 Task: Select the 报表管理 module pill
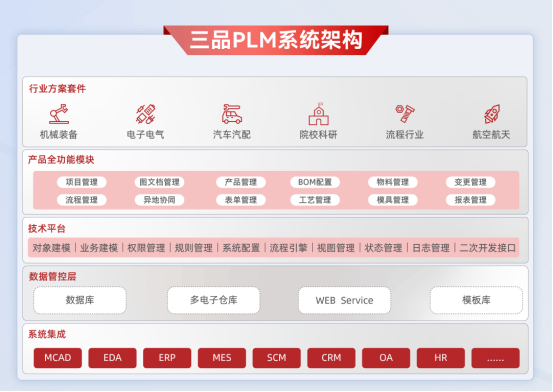pos(470,200)
